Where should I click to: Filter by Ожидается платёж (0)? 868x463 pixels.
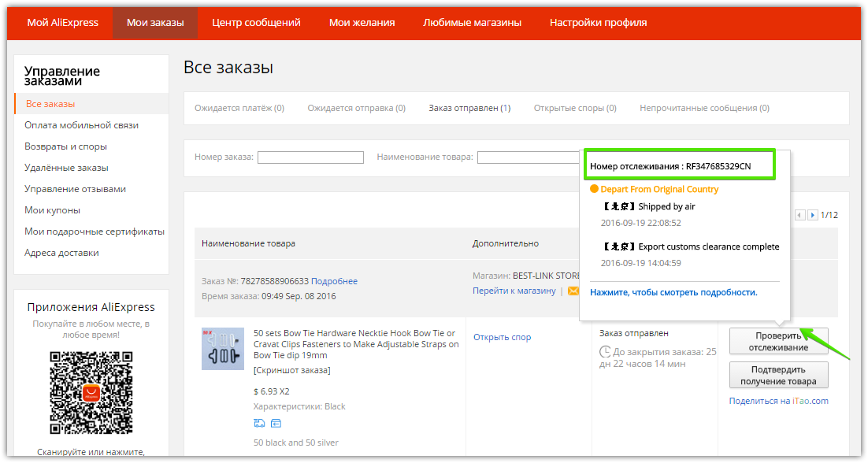pos(239,108)
